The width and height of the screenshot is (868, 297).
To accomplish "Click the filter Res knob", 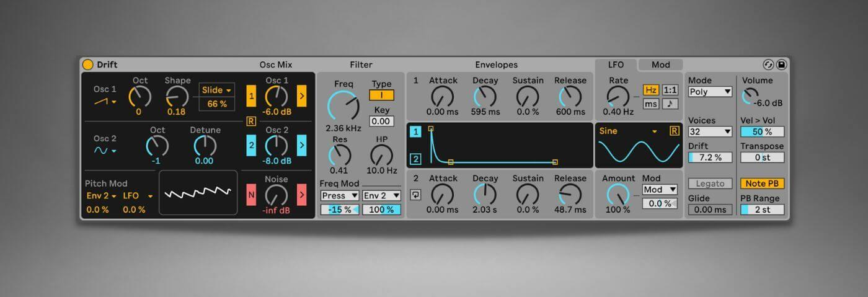I will tap(340, 155).
